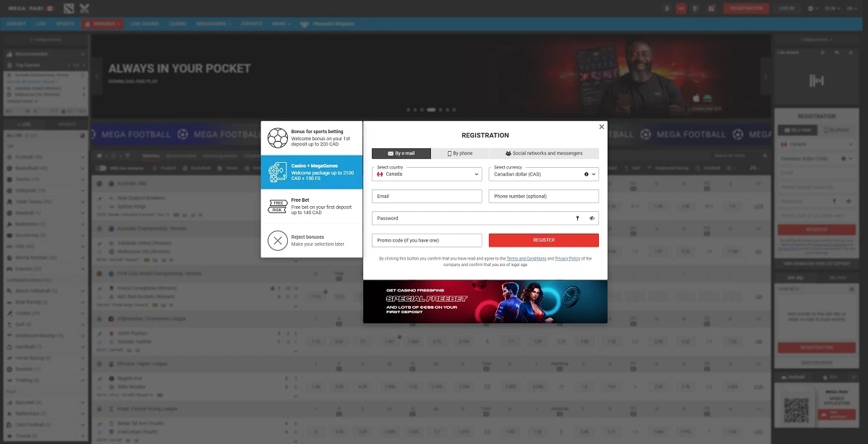Toggle the With live streams switch
The width and height of the screenshot is (868, 444).
pyautogui.click(x=101, y=168)
